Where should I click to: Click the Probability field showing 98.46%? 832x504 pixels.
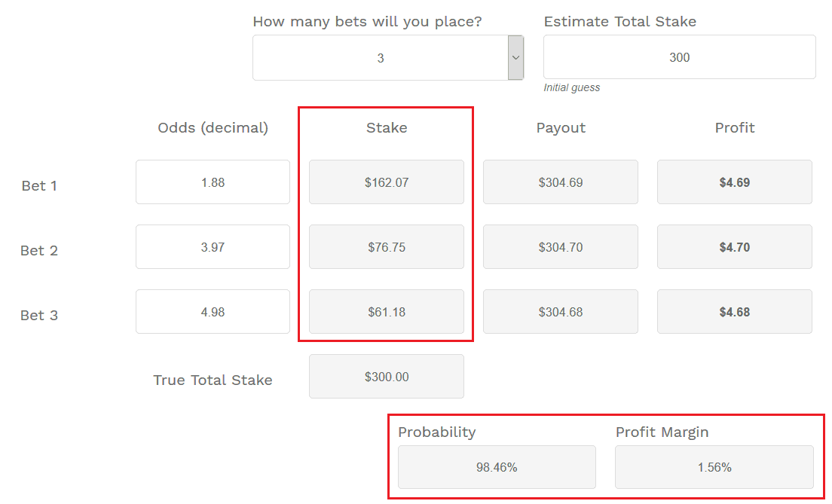click(x=496, y=466)
